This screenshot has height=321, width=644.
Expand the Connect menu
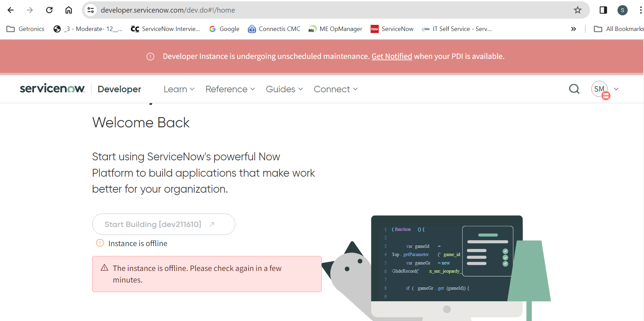pyautogui.click(x=336, y=89)
